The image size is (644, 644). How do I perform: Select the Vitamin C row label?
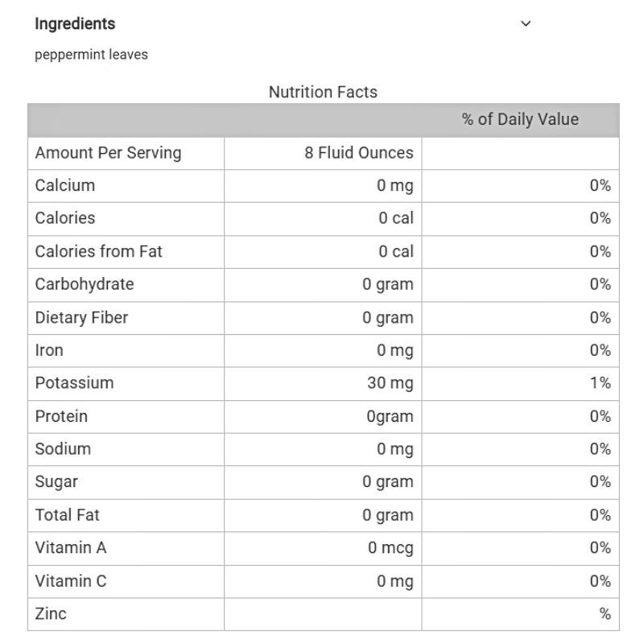[x=71, y=581]
